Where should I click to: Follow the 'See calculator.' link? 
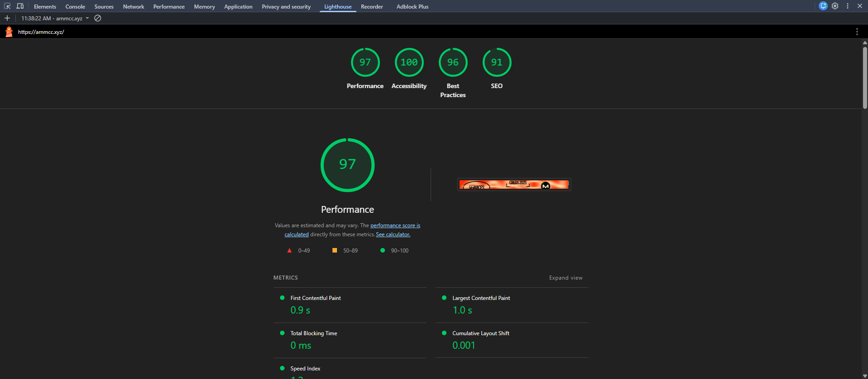coord(393,234)
